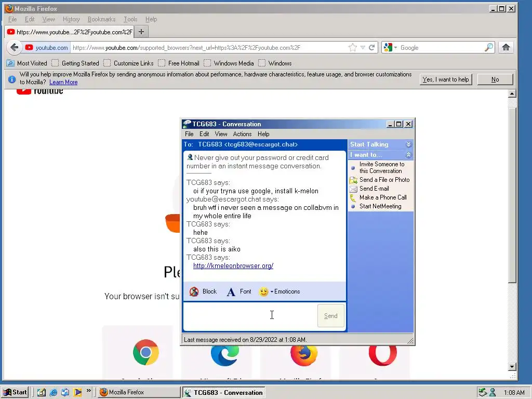Open the Font settings icon
Viewport: 532px width, 399px height.
click(x=231, y=292)
